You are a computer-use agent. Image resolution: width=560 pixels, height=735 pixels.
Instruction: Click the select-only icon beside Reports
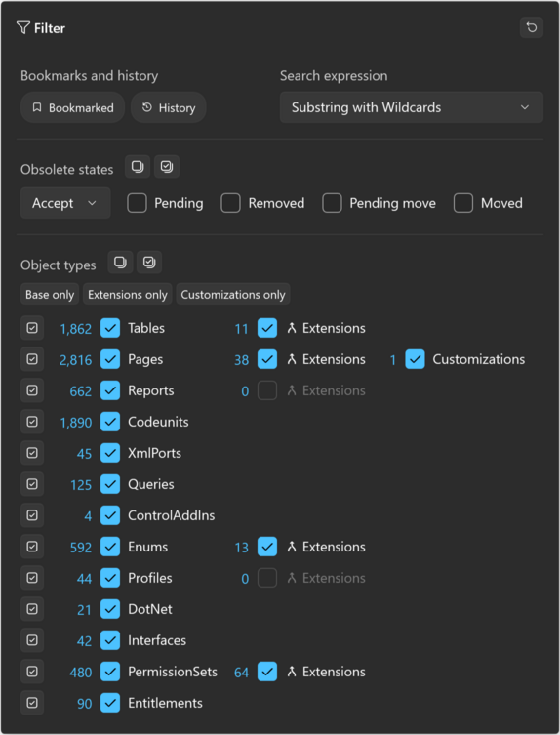pos(32,390)
